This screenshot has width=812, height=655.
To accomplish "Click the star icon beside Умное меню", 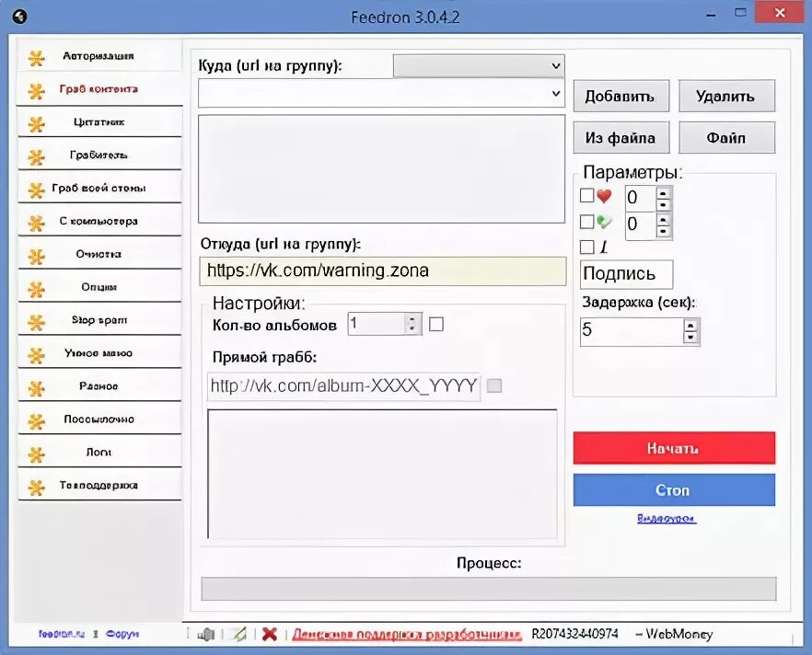I will pos(36,355).
